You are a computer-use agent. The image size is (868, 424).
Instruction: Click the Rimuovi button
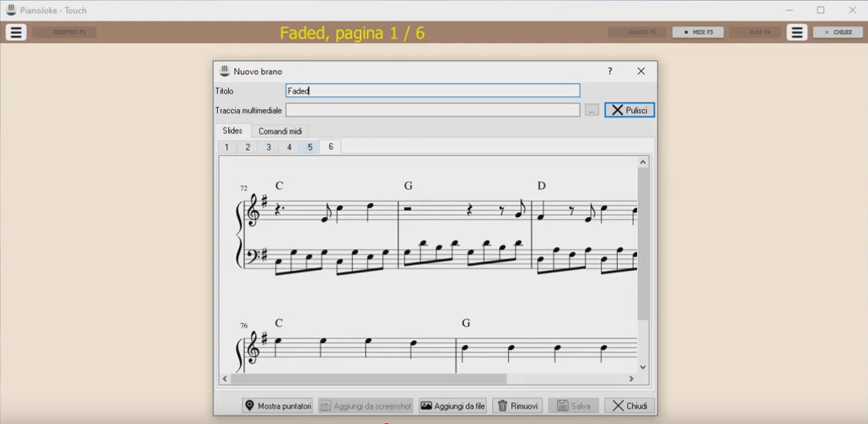coord(518,406)
